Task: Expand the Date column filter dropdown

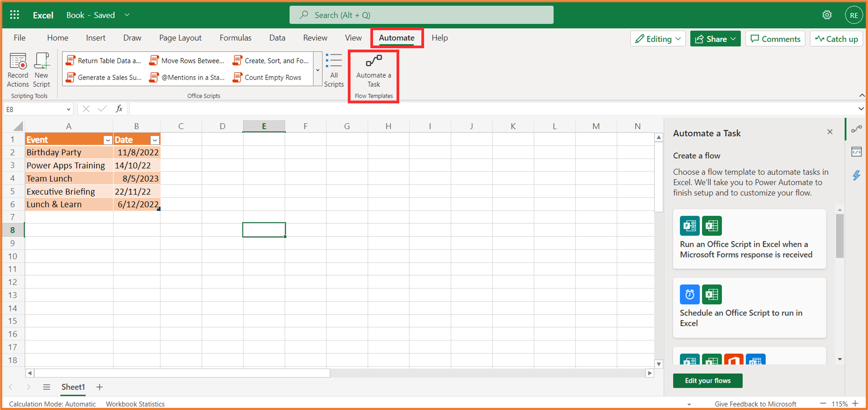Action: [x=155, y=140]
